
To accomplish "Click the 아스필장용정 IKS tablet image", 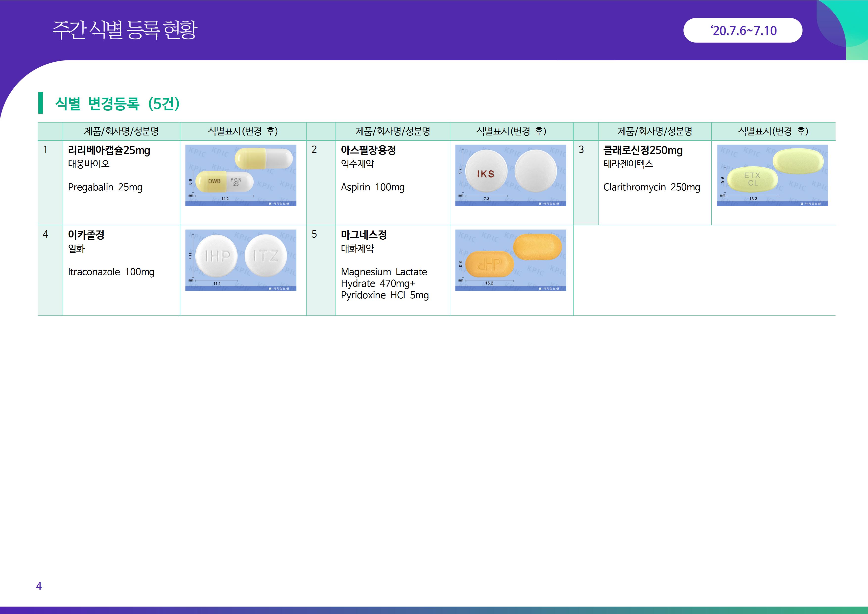I will pos(510,175).
